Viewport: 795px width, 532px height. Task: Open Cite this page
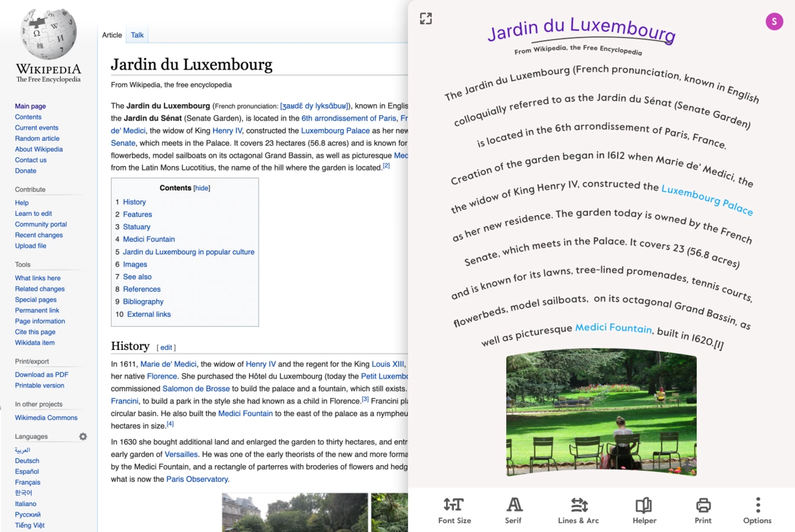[35, 332]
